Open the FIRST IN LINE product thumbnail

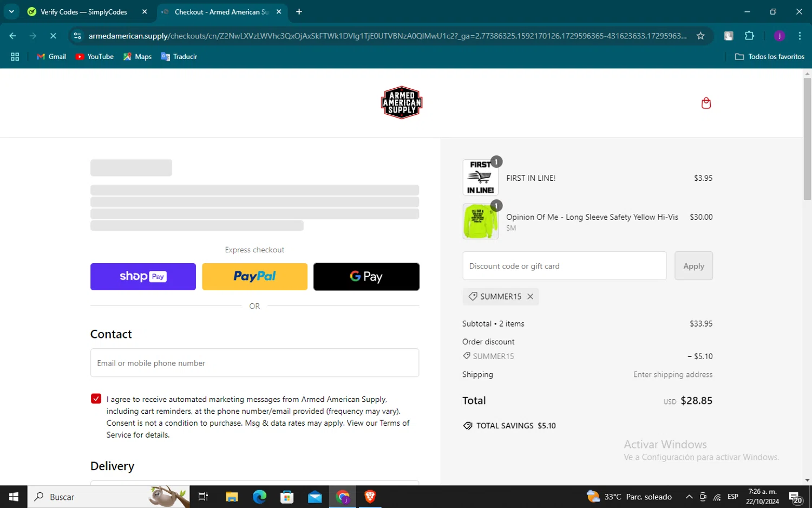(481, 178)
